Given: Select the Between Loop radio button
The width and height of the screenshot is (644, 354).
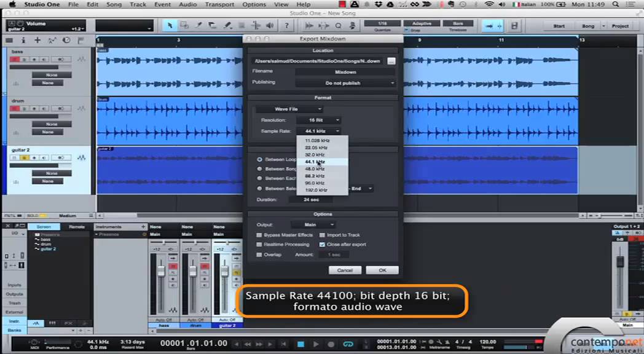Looking at the screenshot, I should (259, 159).
